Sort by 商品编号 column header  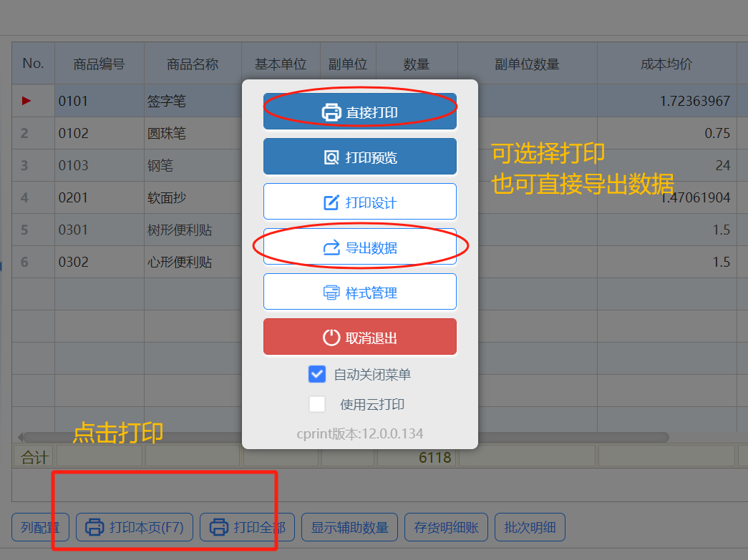pyautogui.click(x=99, y=64)
